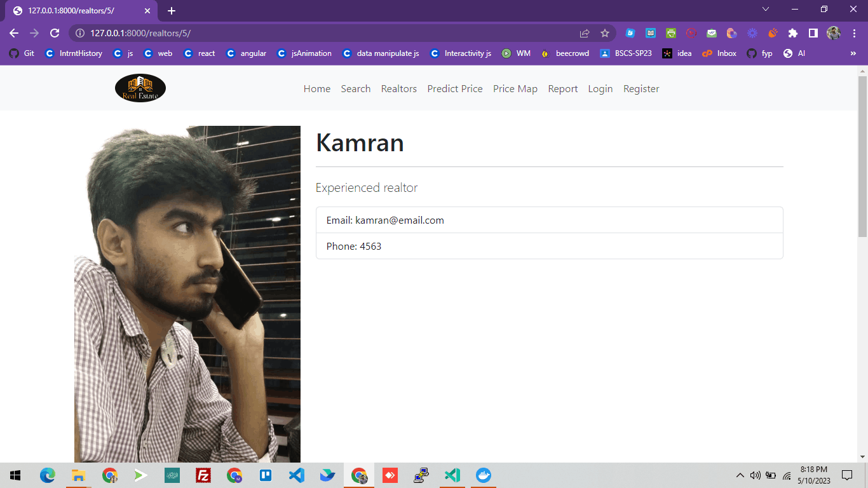Open the fyp GitHub bookmark

(x=760, y=53)
